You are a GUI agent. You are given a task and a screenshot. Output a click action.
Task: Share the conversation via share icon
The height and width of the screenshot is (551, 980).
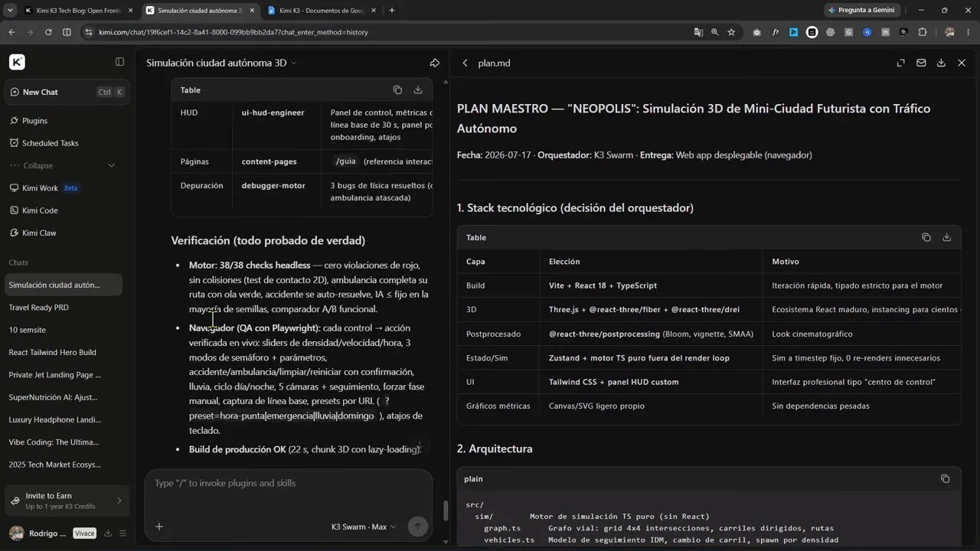coord(434,63)
